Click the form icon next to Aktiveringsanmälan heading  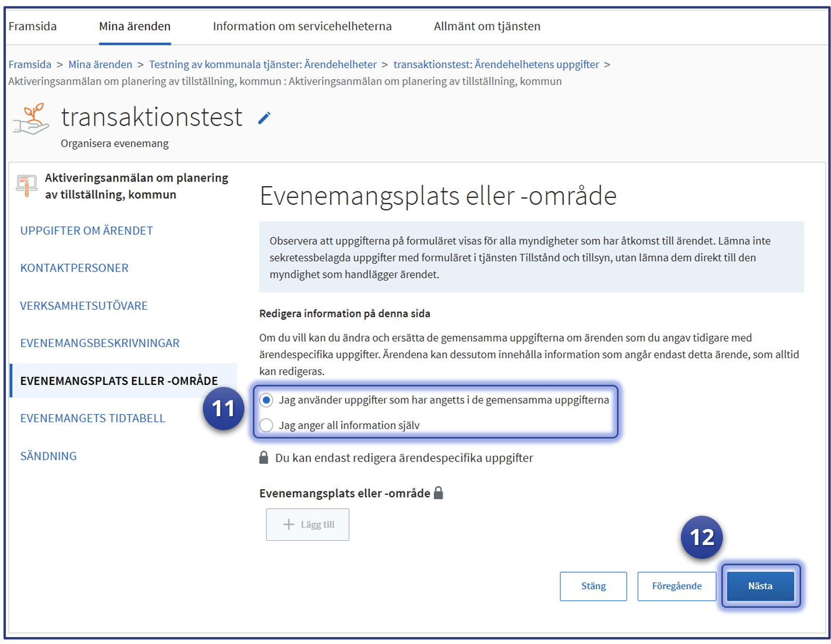pyautogui.click(x=26, y=185)
